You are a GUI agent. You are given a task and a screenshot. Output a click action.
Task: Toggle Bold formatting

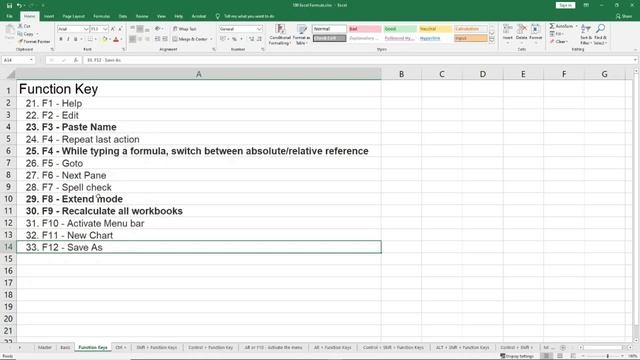point(61,39)
